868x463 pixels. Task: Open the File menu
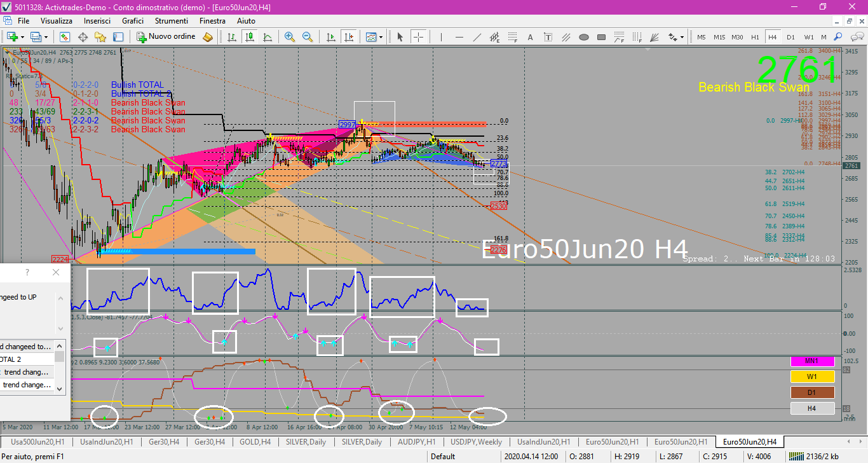[24, 21]
